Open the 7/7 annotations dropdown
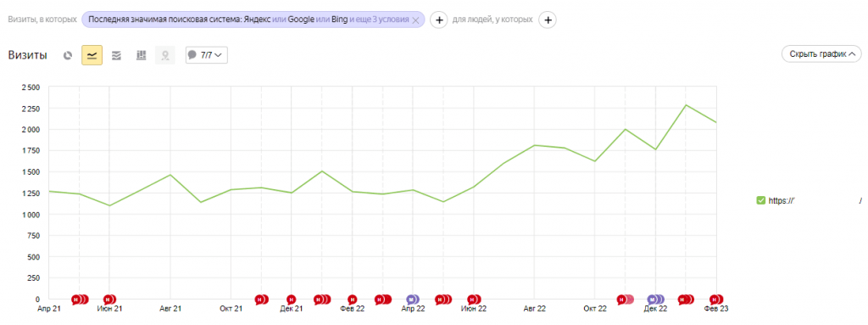The width and height of the screenshot is (868, 325). pyautogui.click(x=207, y=55)
